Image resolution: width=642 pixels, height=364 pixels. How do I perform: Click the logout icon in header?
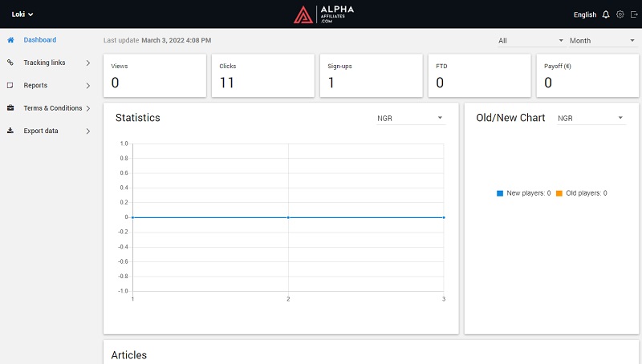(x=634, y=14)
